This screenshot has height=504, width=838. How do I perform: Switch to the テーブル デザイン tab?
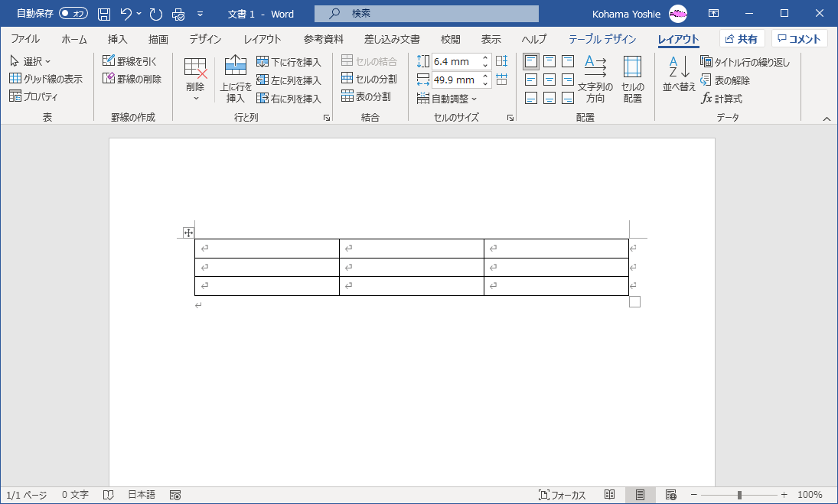point(602,39)
